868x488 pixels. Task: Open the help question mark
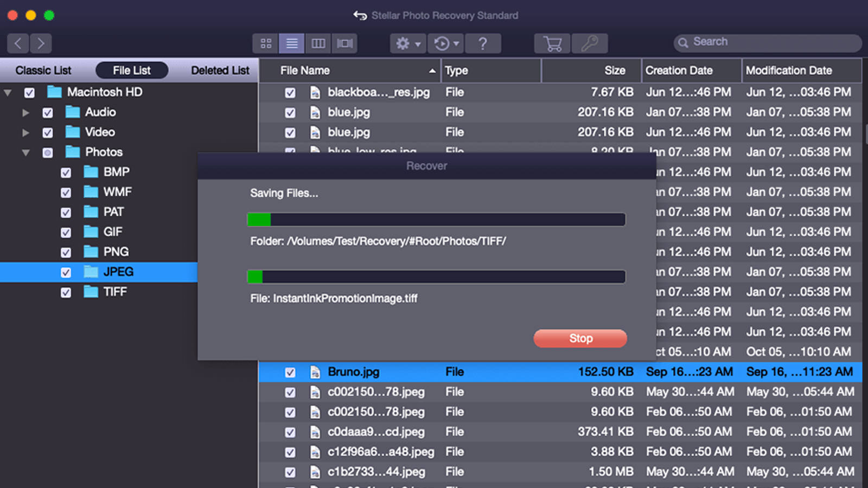point(483,43)
